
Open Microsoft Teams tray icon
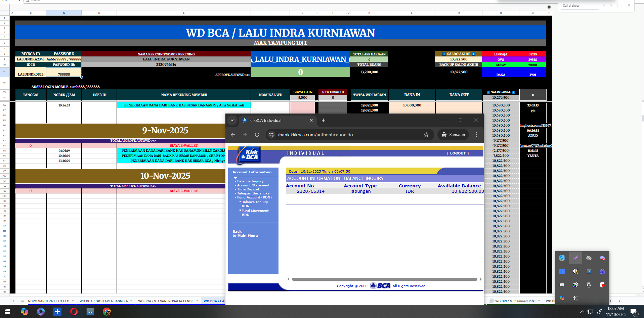coord(602,271)
